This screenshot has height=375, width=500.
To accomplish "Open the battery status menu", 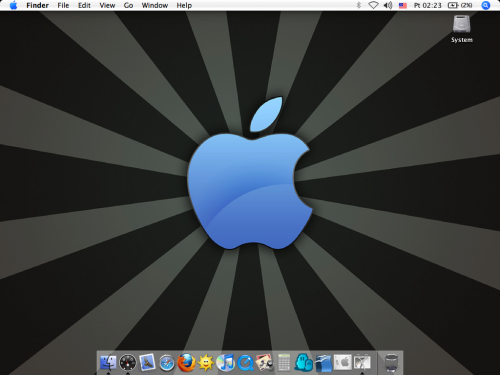I will 460,5.
